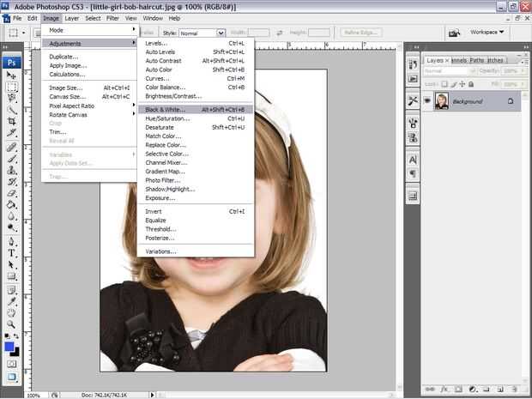Choose Invert from Adjustments submenu

tap(196, 211)
